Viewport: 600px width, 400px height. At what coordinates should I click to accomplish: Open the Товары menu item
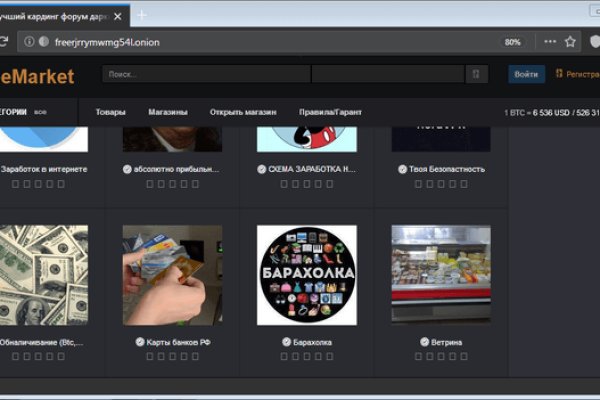click(x=110, y=112)
